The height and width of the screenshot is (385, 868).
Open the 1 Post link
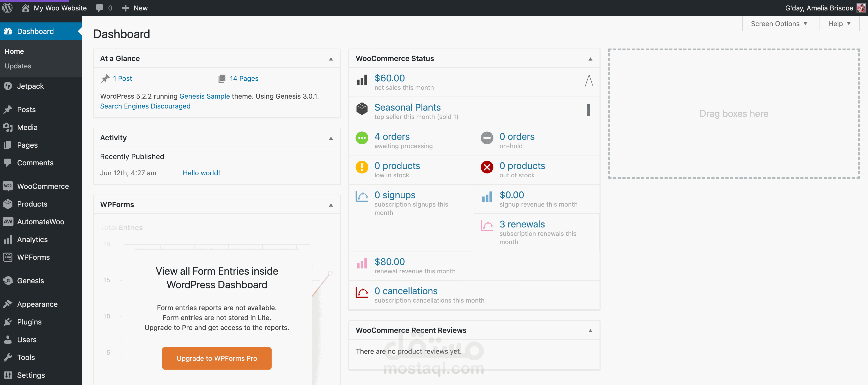point(122,79)
